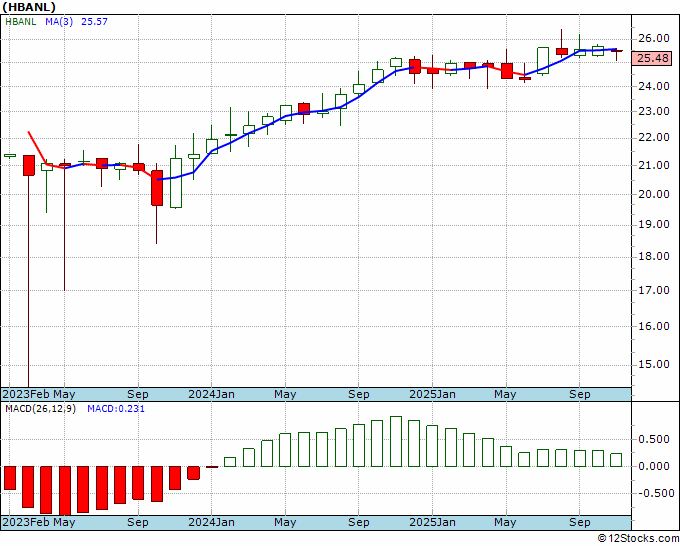This screenshot has height=546, width=680.
Task: Open the 12Stocks.com copyright link
Action: point(638,539)
